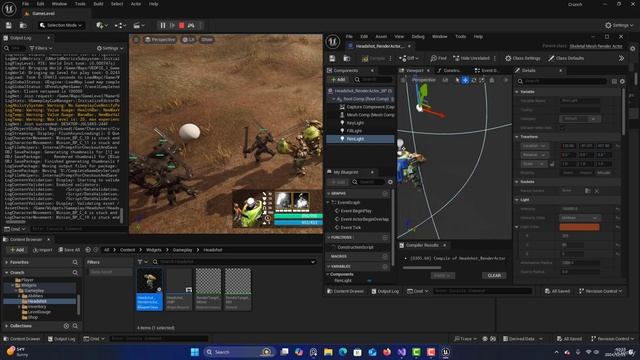Click Save All in Content Browser
Image resolution: width=640 pixels, height=360 pixels.
tap(69, 250)
